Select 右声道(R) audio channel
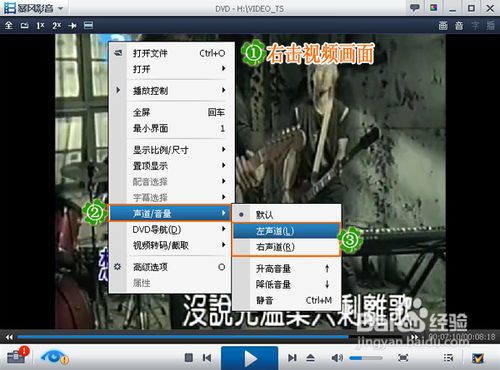 pos(287,247)
